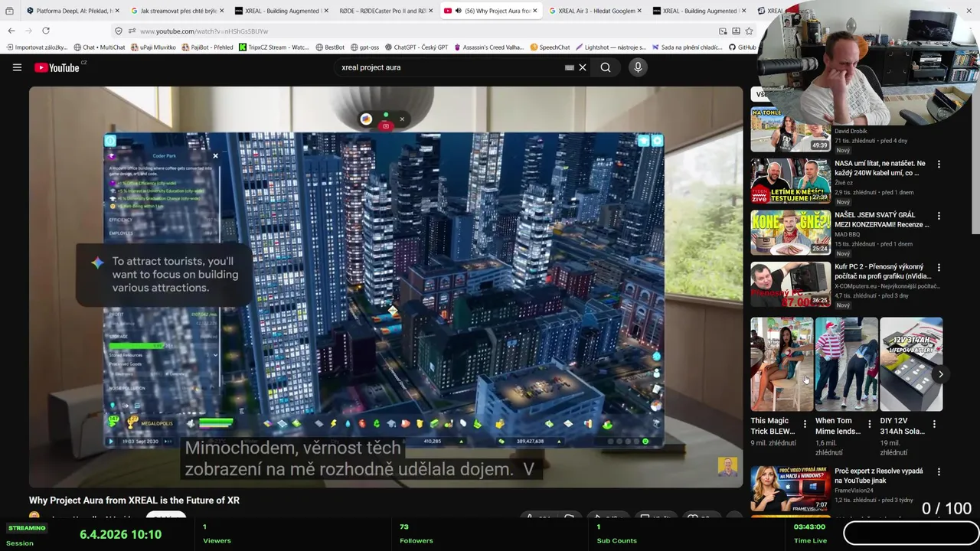The width and height of the screenshot is (980, 551).
Task: Open the This Magic Trick BLEW short
Action: [782, 364]
